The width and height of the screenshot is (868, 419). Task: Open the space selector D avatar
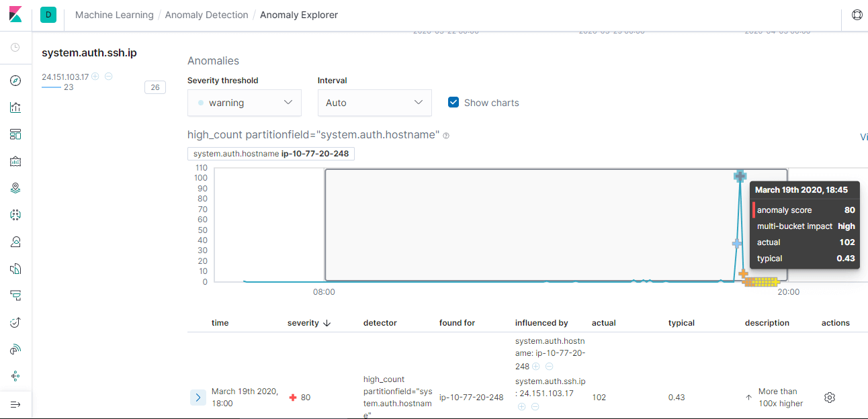coord(48,15)
